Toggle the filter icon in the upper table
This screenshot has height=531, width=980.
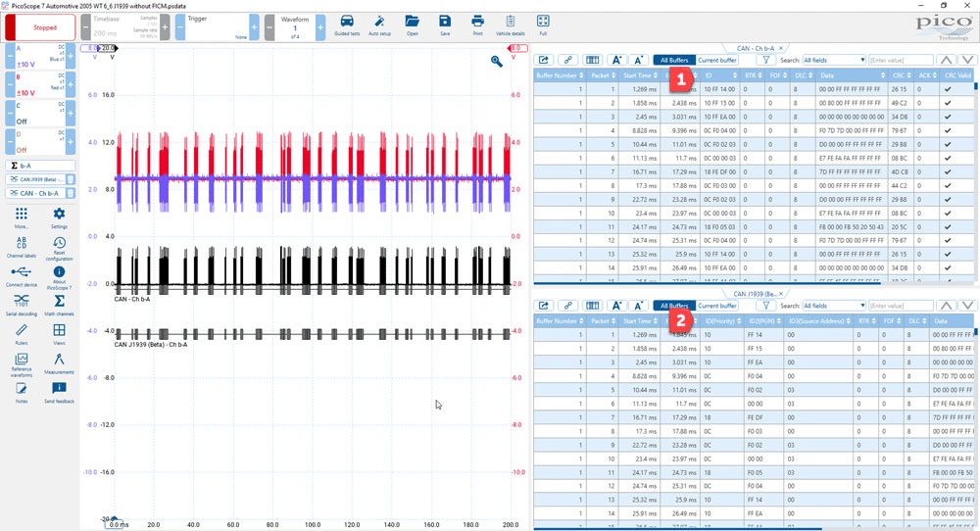(x=765, y=60)
